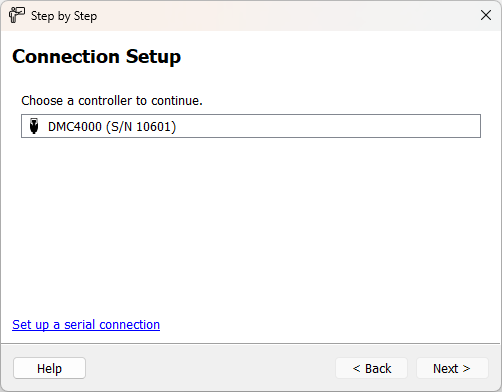Click the '>' arrow on Next button
This screenshot has width=502, height=392.
466,368
